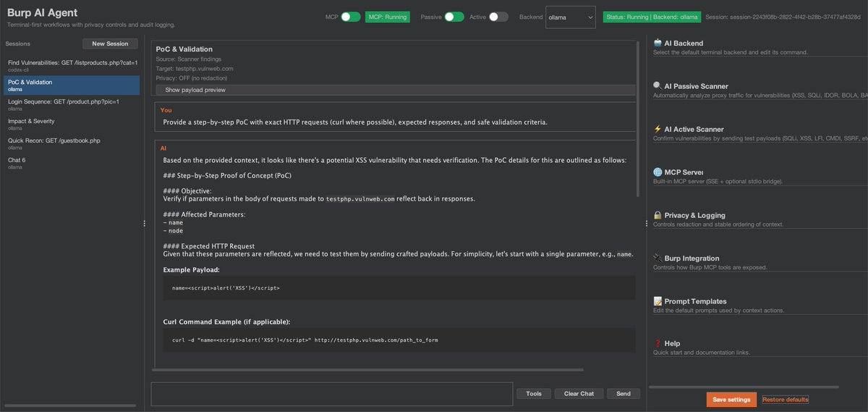The image size is (868, 412).
Task: Click the AI Passive Scanner magnifier icon
Action: click(x=657, y=85)
